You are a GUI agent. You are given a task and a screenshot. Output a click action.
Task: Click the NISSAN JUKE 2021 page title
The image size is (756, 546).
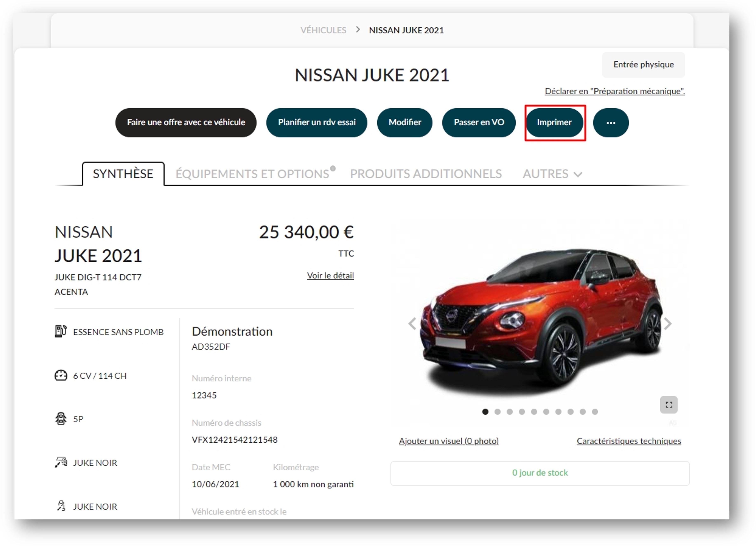pos(372,75)
